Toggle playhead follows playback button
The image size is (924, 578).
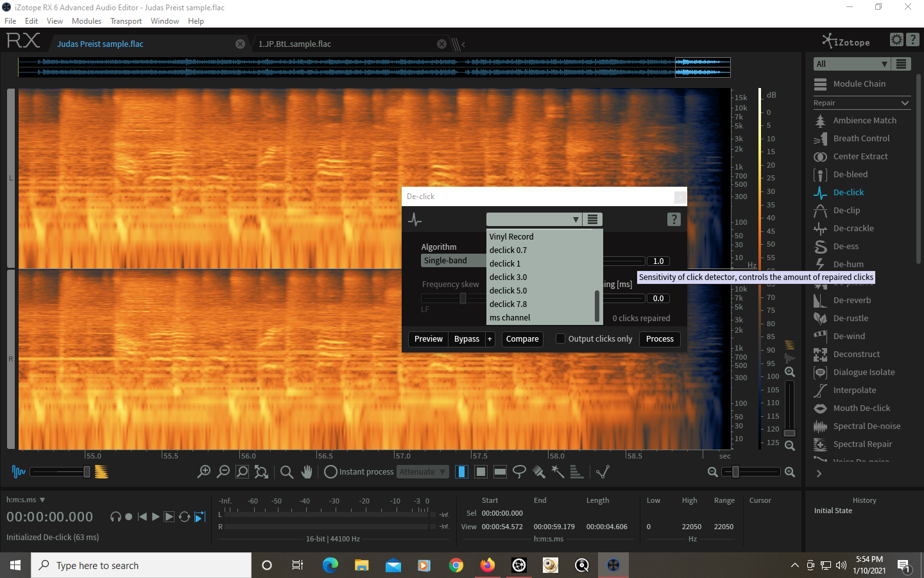(200, 517)
